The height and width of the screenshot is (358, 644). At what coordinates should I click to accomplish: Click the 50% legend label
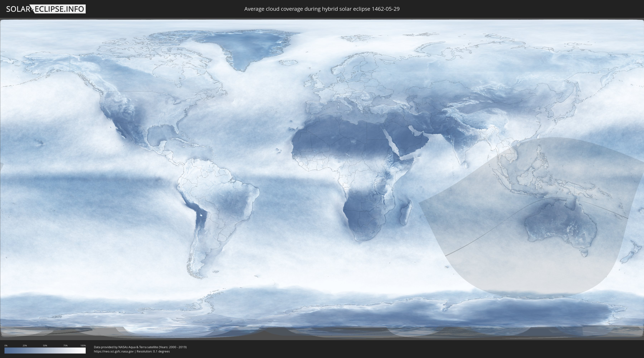(x=45, y=345)
